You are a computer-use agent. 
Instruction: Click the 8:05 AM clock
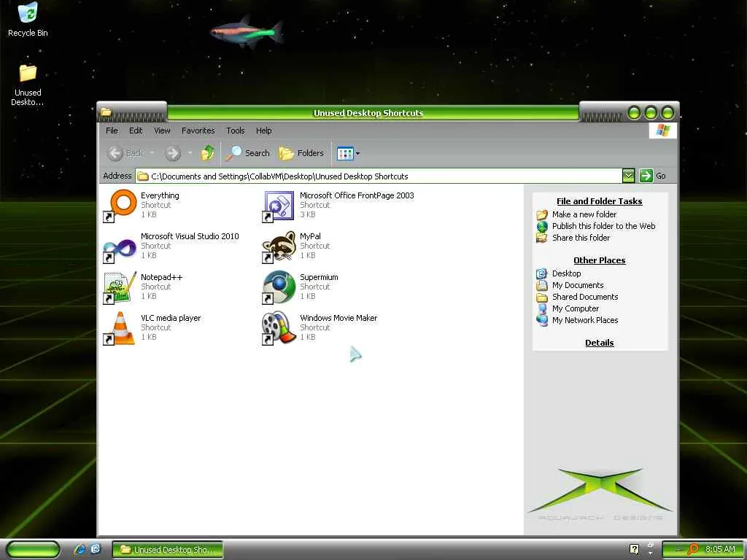pos(720,549)
